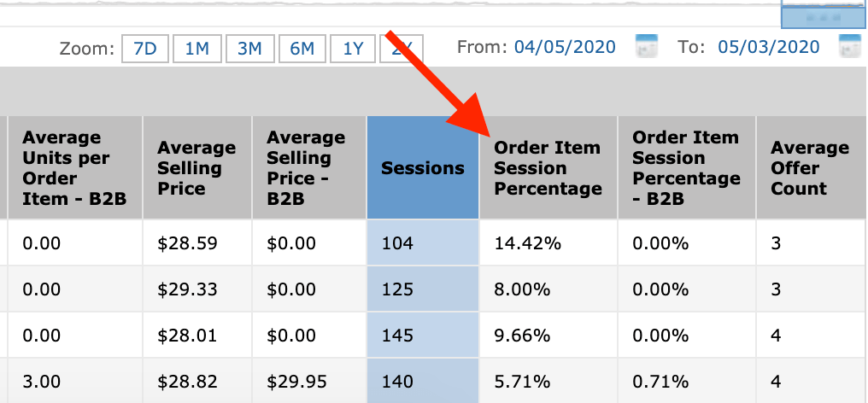Open the To date calendar icon
The width and height of the screenshot is (868, 403).
(850, 47)
